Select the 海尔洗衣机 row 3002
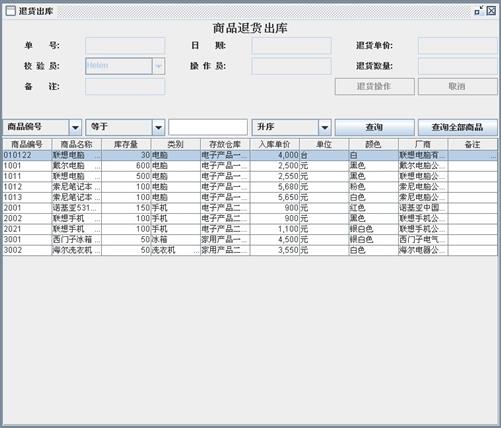 click(250, 250)
